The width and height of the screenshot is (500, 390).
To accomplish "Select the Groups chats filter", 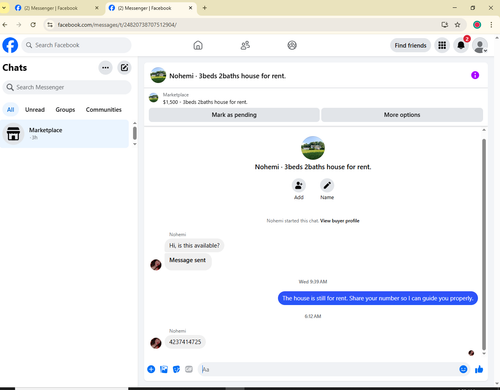I will tap(65, 110).
